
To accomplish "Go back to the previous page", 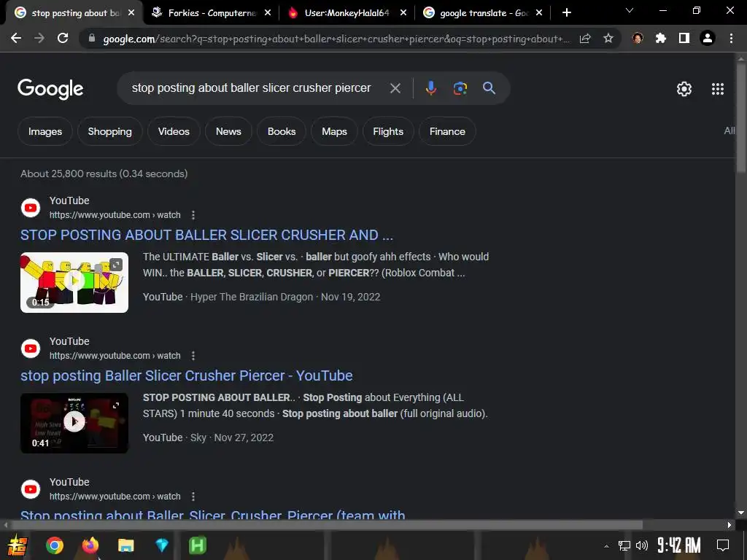I will pos(16,38).
